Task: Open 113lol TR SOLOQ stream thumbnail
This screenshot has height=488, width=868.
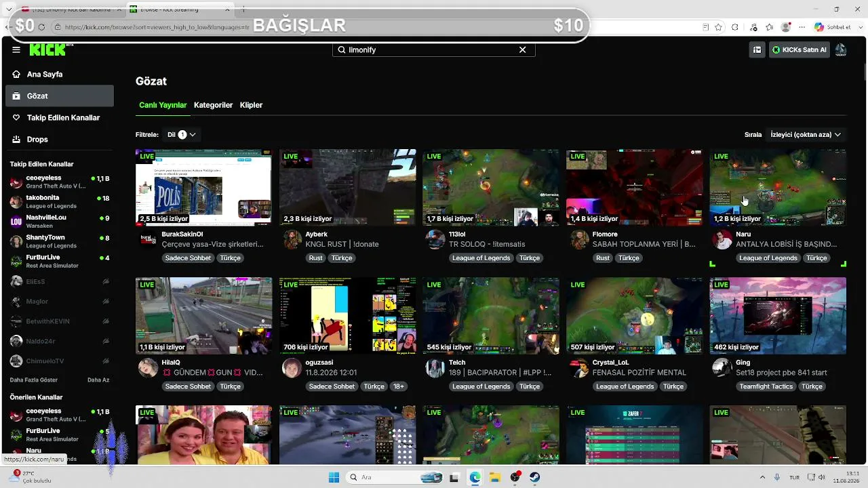Action: click(x=491, y=188)
